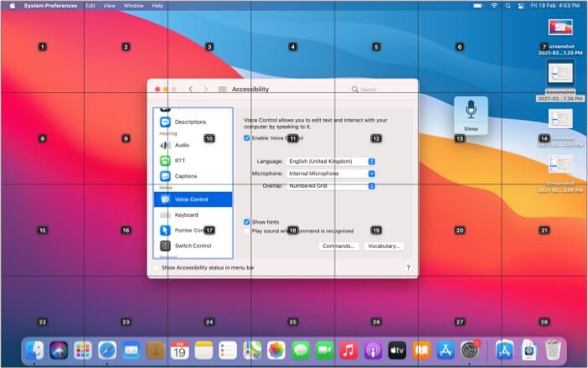Open FaceTime from the Dock
Image resolution: width=588 pixels, height=368 pixels.
click(x=325, y=350)
